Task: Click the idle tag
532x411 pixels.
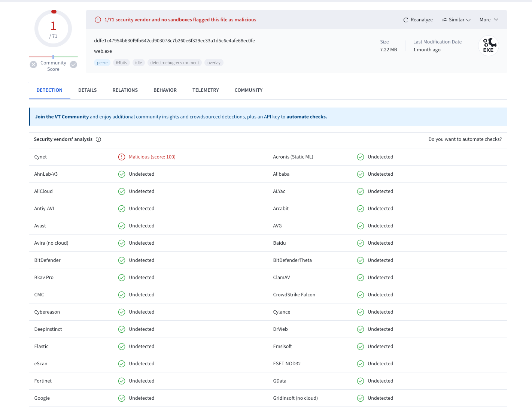Action: 139,63
